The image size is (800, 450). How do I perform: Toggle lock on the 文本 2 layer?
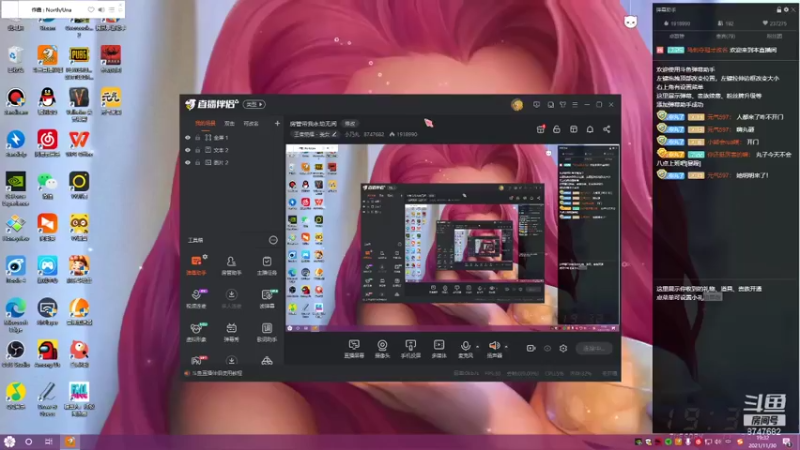pyautogui.click(x=197, y=150)
